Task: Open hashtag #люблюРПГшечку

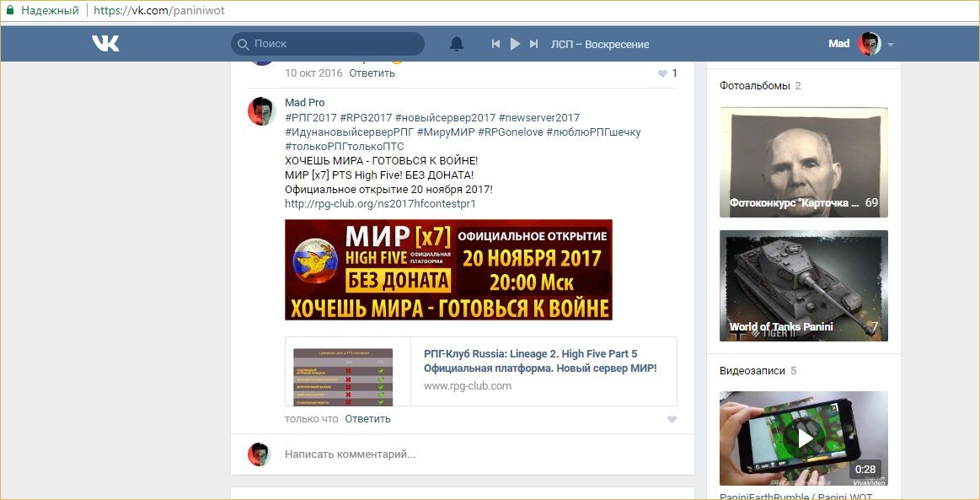Action: [x=593, y=132]
